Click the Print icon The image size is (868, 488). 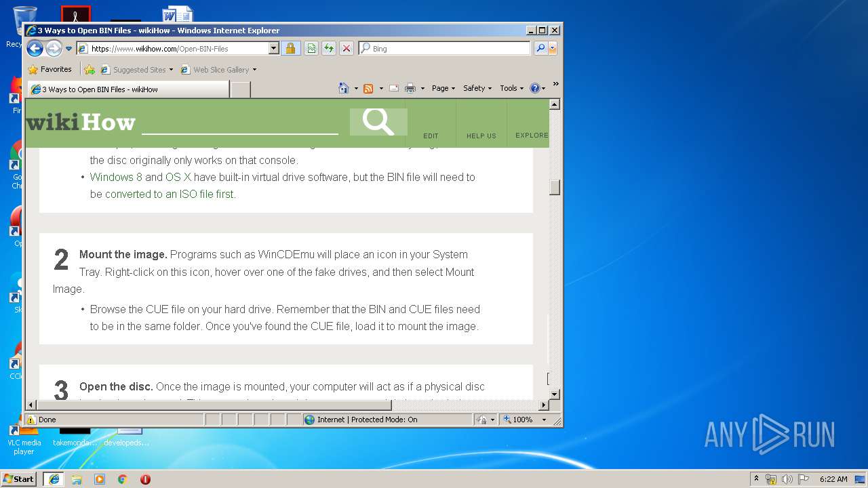coord(410,88)
